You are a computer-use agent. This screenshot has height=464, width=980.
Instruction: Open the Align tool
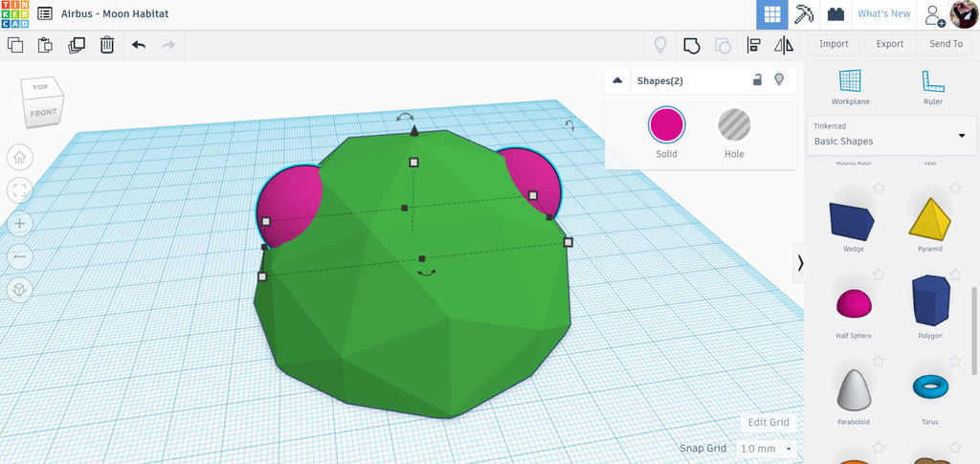754,45
